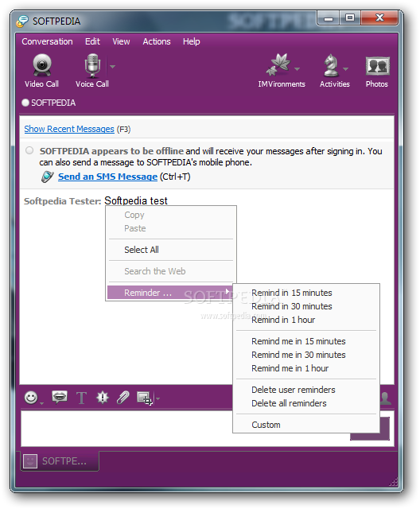
Task: Open the audibles lips icon
Action: point(60,397)
